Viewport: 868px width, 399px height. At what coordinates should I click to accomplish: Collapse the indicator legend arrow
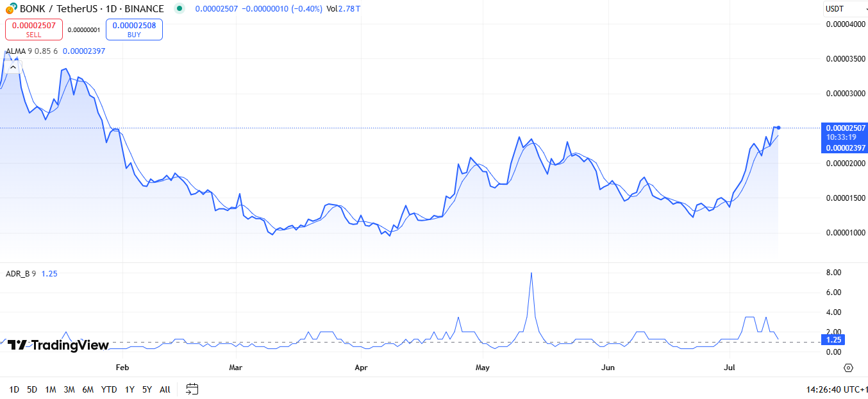(x=12, y=67)
